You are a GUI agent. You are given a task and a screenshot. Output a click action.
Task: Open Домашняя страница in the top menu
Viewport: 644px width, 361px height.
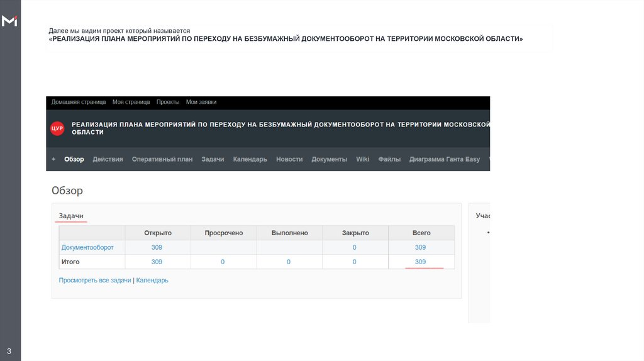[79, 102]
